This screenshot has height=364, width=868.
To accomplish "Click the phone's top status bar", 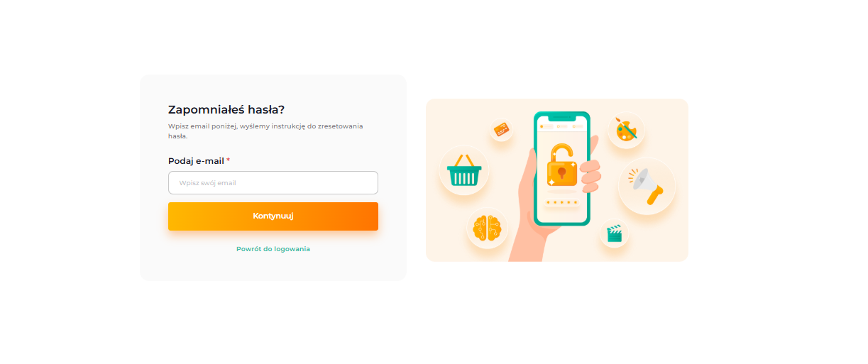I will (x=561, y=126).
